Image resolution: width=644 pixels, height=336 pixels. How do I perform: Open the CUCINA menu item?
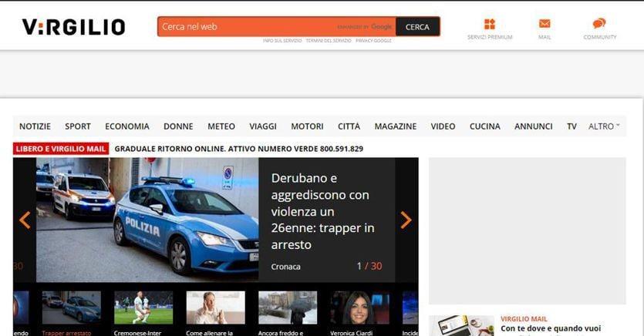[x=484, y=126]
